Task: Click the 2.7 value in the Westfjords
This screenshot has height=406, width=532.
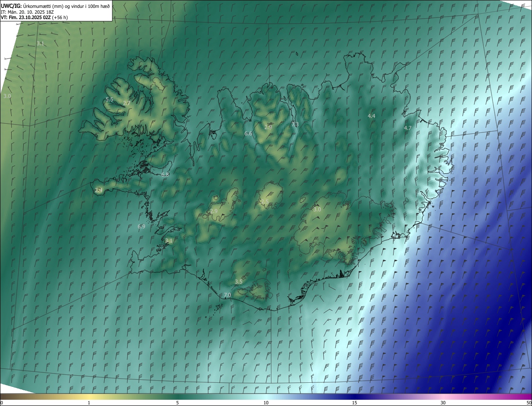Action: click(x=127, y=103)
